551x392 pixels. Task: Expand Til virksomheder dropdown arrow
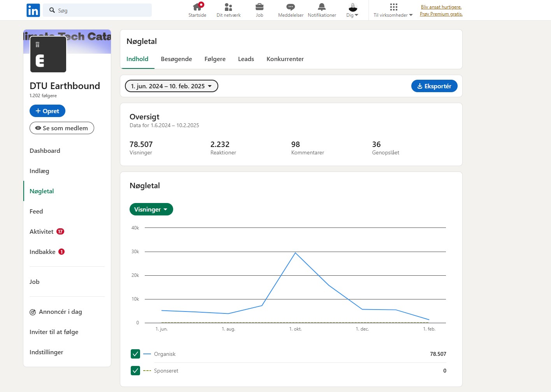click(x=411, y=15)
